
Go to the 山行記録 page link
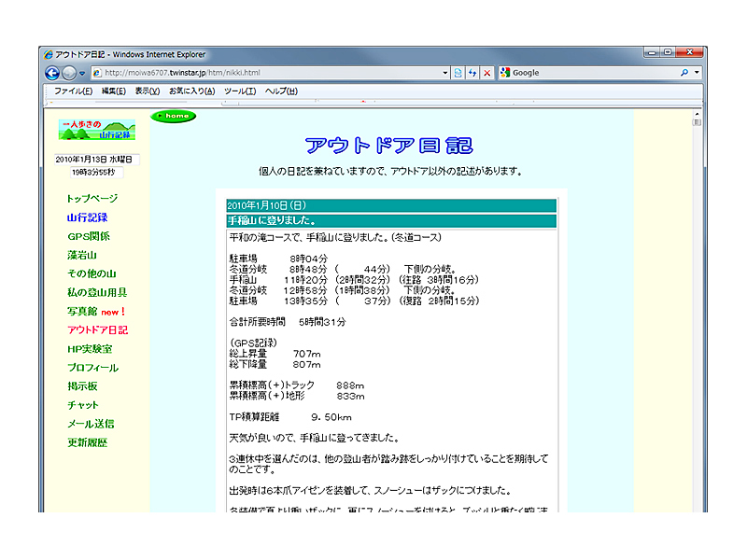87,217
